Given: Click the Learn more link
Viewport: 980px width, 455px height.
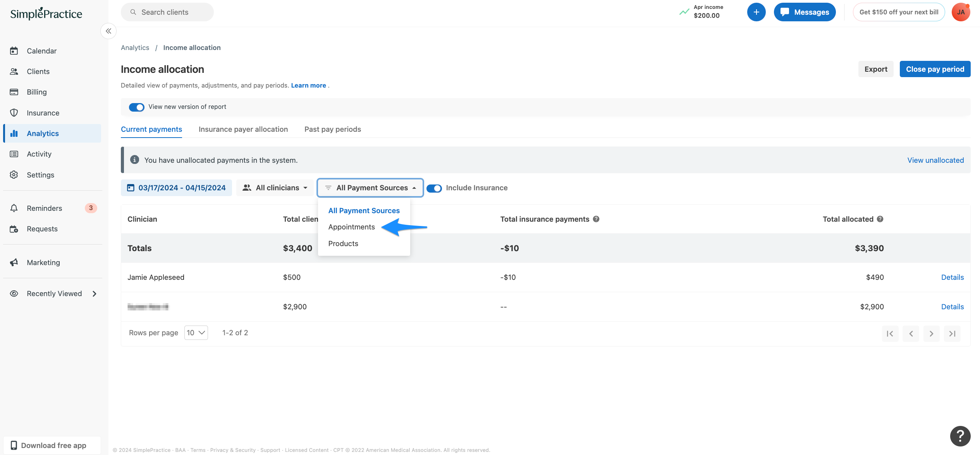Looking at the screenshot, I should (x=308, y=85).
